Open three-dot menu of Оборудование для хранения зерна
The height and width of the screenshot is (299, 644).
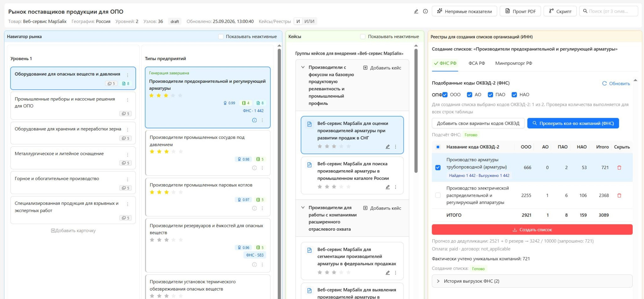point(128,130)
